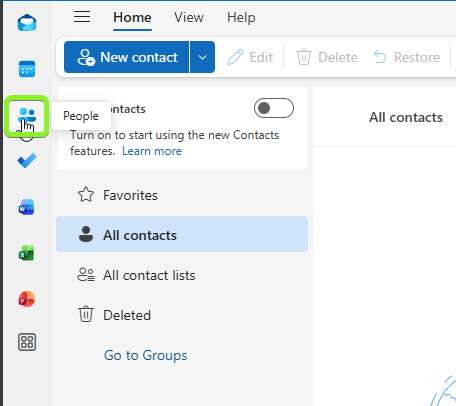
Task: Go to Groups link
Action: click(146, 355)
